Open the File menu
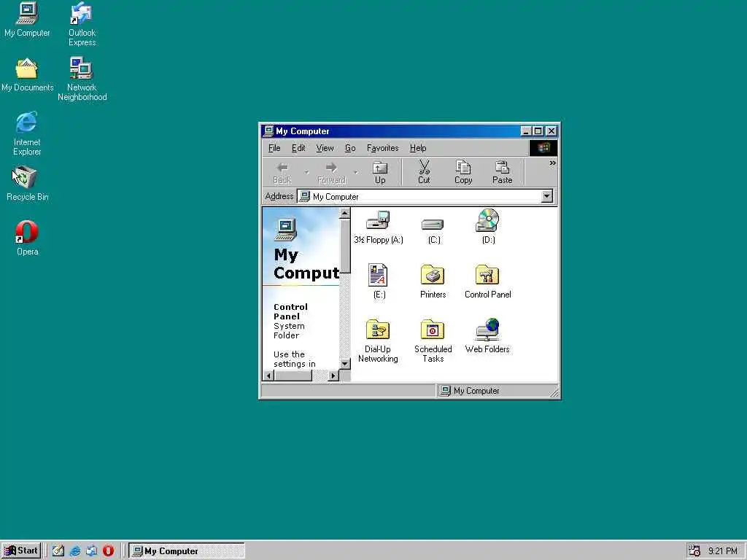 click(x=274, y=148)
